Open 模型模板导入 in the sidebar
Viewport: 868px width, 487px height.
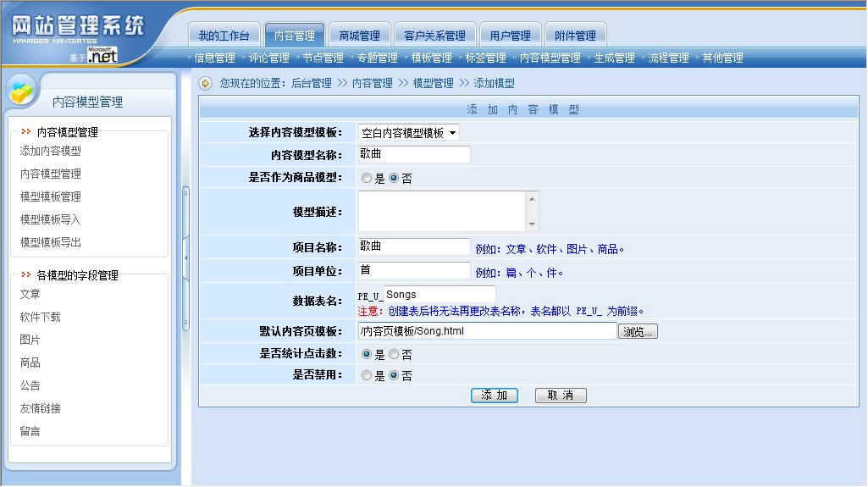click(x=51, y=219)
